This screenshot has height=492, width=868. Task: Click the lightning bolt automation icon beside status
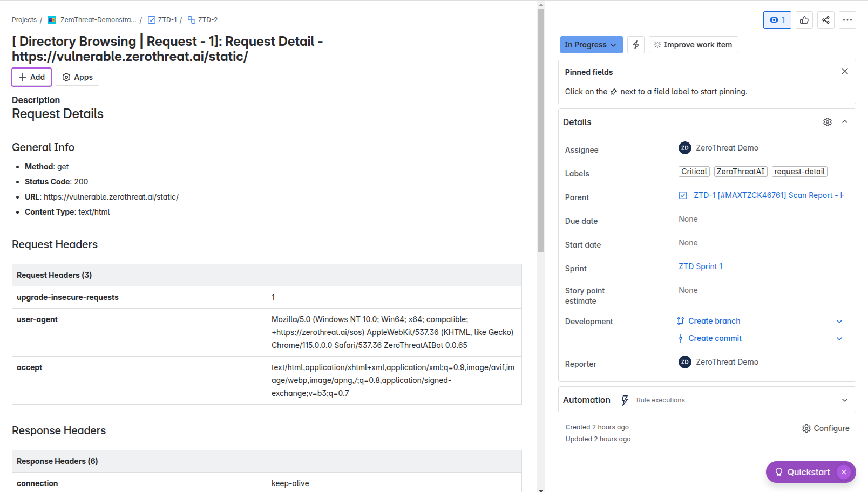(x=636, y=45)
